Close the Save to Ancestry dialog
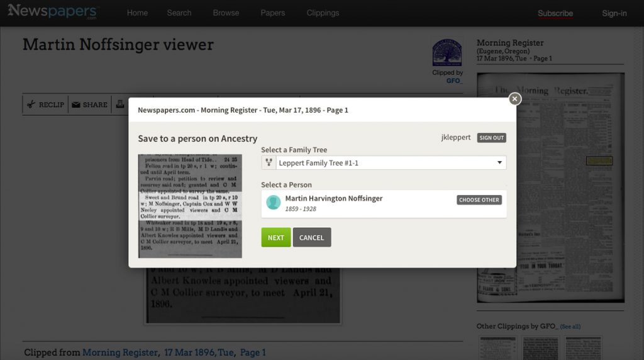 click(514, 99)
